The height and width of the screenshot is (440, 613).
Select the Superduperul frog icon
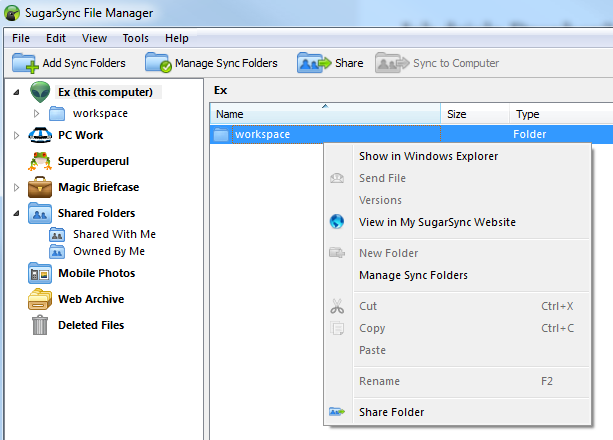point(40,161)
